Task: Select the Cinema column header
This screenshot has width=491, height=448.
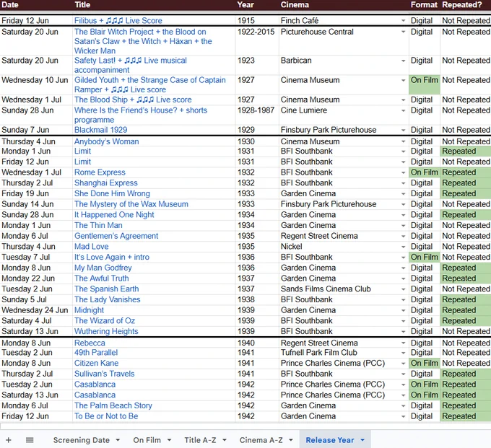Action: pos(295,5)
